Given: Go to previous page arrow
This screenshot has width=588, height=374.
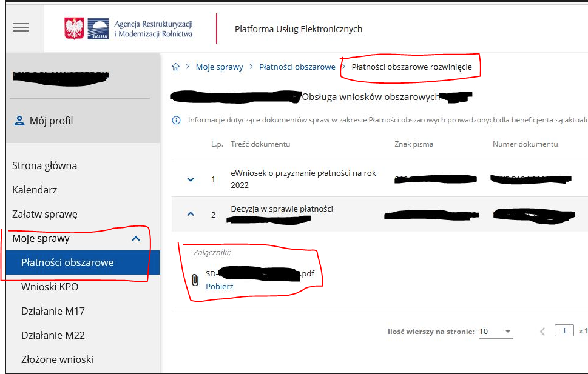Looking at the screenshot, I should 542,331.
